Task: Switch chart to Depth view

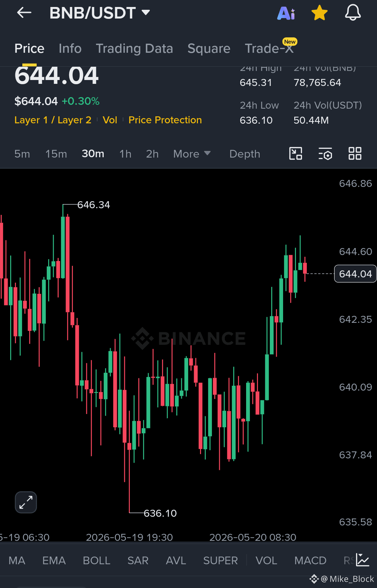Action: pos(245,154)
